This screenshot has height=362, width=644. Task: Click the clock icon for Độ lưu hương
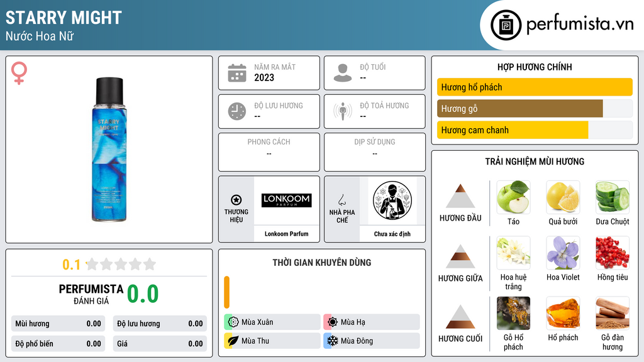[237, 111]
